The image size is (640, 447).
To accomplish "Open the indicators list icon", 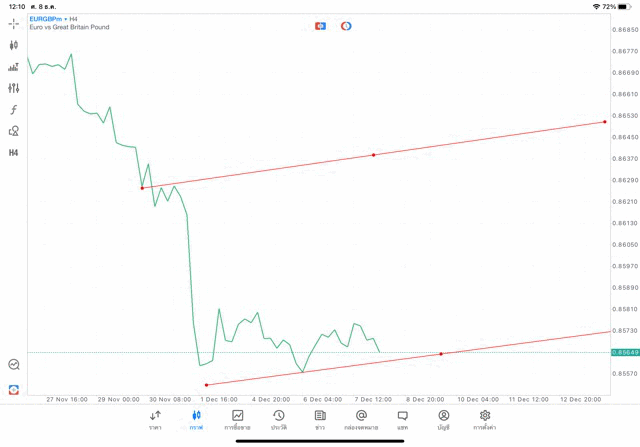I will (x=14, y=67).
